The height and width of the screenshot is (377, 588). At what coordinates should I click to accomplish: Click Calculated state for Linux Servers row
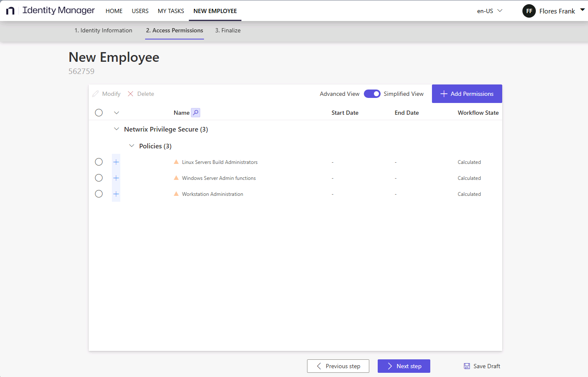pos(469,162)
